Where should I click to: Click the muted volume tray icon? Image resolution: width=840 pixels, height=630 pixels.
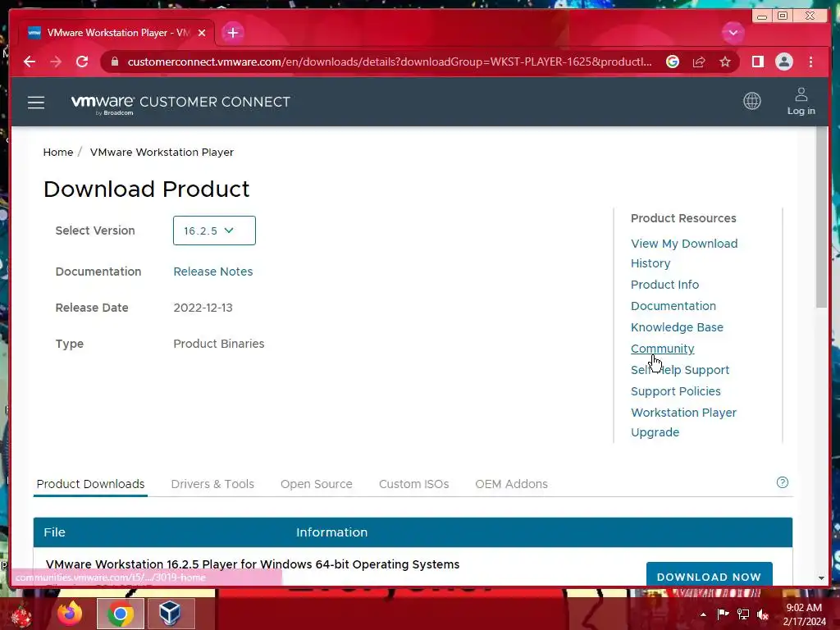click(763, 614)
